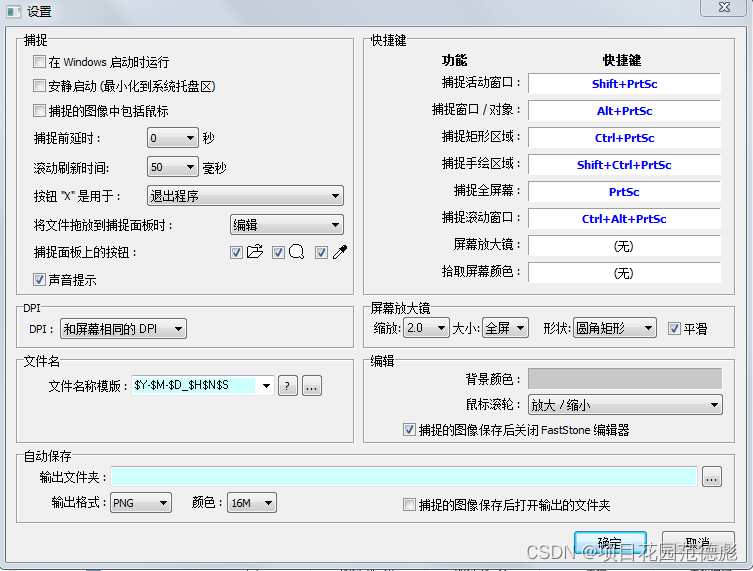Click the 功能 column header text
The height and width of the screenshot is (571, 753).
(x=454, y=60)
